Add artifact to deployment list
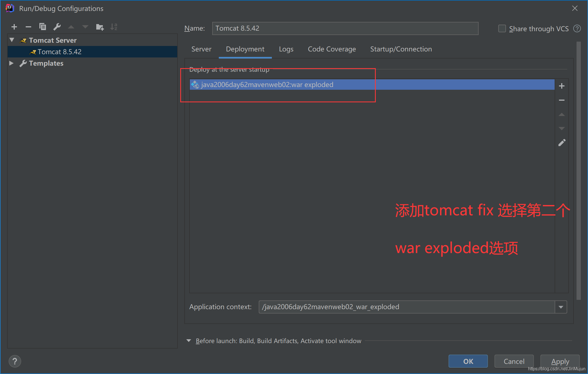 click(561, 86)
